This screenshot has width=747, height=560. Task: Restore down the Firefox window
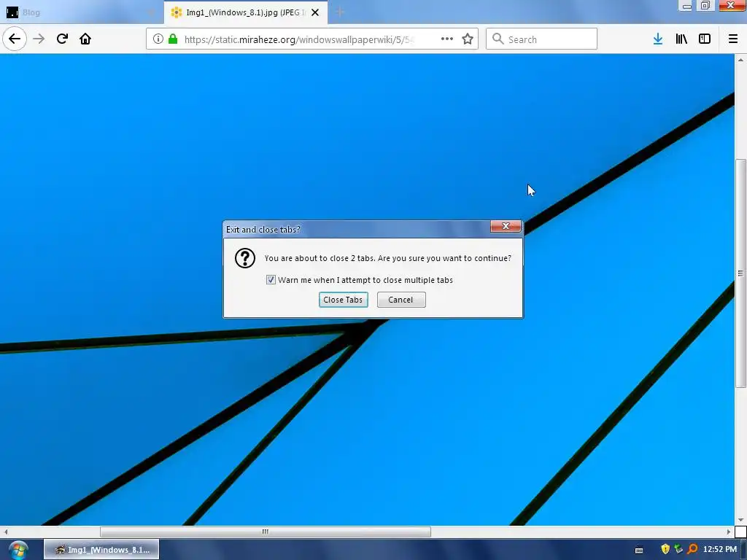click(x=705, y=6)
